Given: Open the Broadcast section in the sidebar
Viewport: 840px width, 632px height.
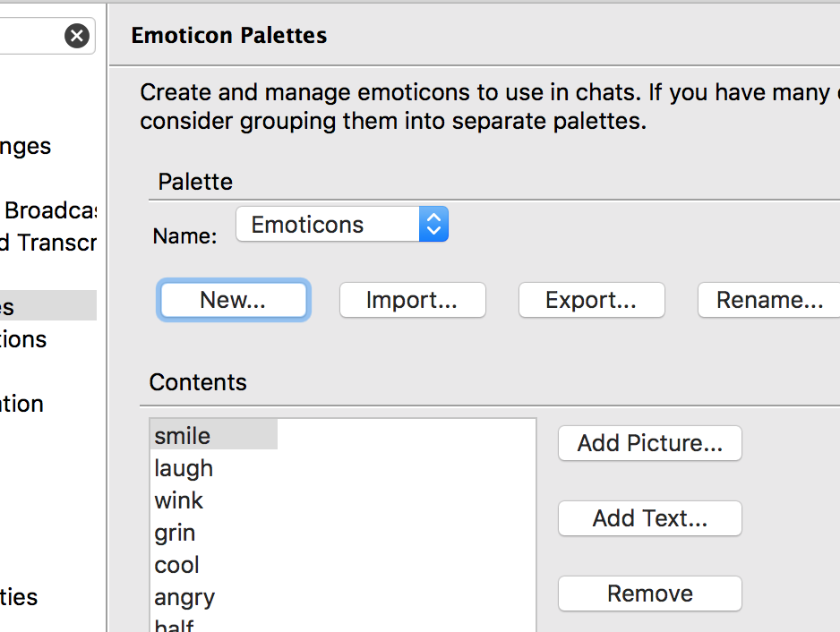Looking at the screenshot, I should tap(49, 210).
